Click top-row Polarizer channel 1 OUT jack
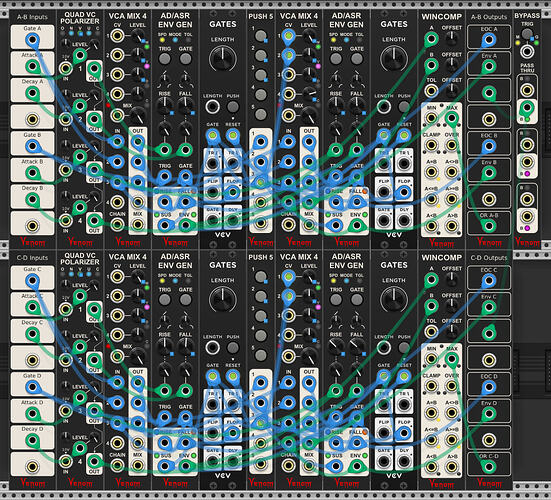 (94, 68)
